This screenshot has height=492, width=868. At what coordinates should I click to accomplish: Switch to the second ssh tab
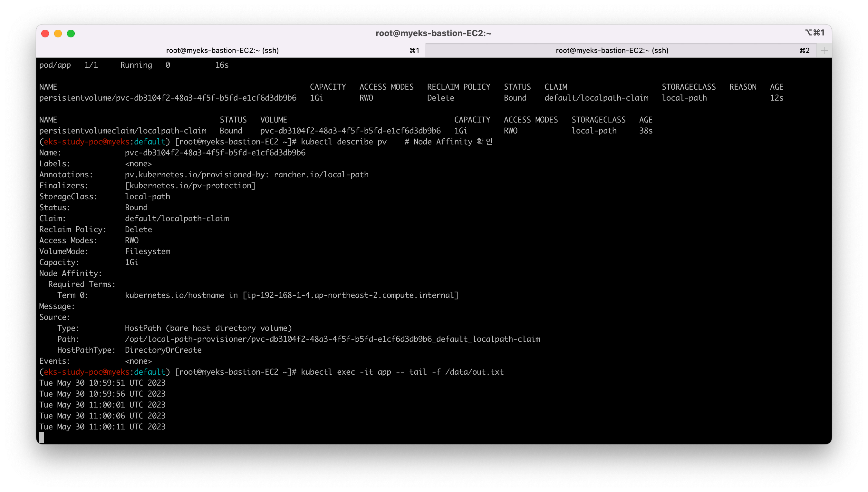point(612,50)
